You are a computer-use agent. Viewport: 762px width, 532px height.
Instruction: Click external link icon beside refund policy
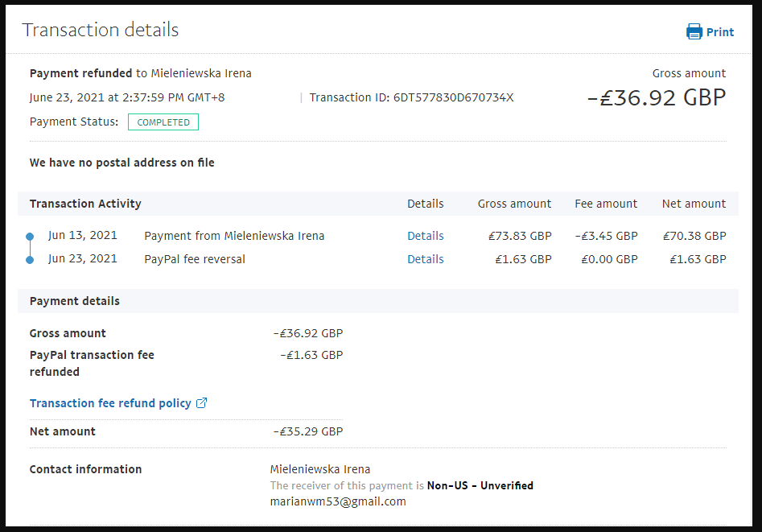tap(202, 403)
